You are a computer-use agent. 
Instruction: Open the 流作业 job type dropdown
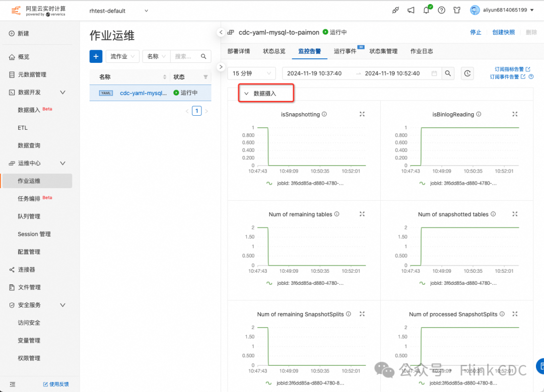pos(122,56)
